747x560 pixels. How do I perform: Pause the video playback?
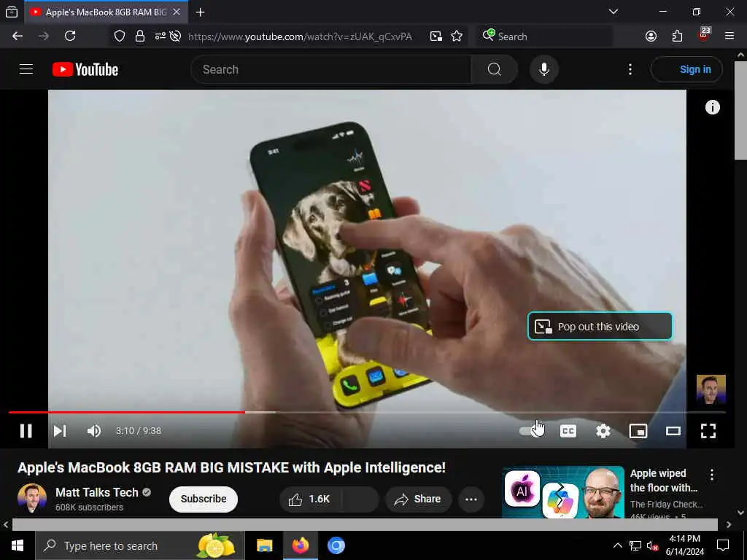26,431
